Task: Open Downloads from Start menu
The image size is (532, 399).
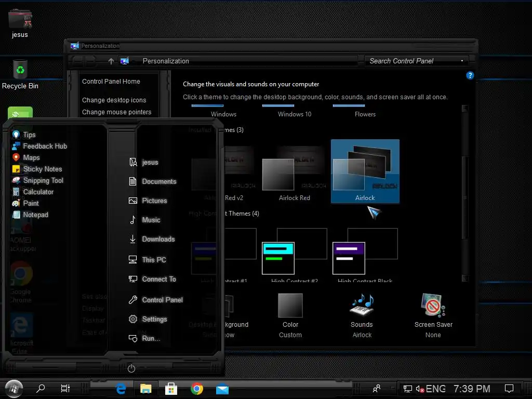Action: (x=152, y=239)
